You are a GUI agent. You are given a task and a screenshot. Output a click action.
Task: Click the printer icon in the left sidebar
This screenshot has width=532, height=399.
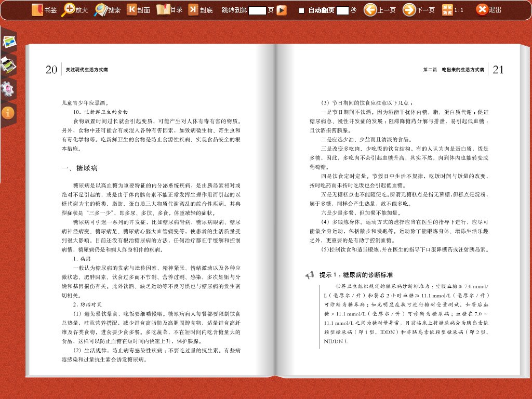8,64
